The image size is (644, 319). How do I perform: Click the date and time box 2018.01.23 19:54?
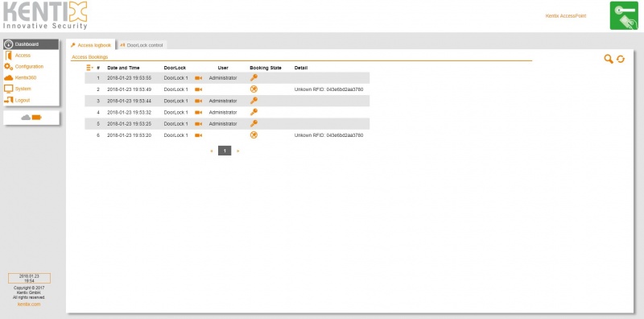[29, 278]
